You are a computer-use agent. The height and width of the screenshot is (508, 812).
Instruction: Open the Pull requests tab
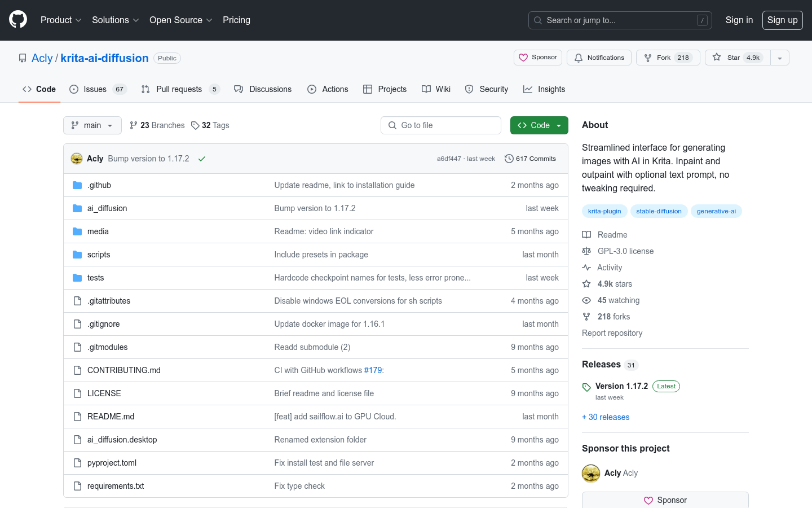(x=179, y=89)
